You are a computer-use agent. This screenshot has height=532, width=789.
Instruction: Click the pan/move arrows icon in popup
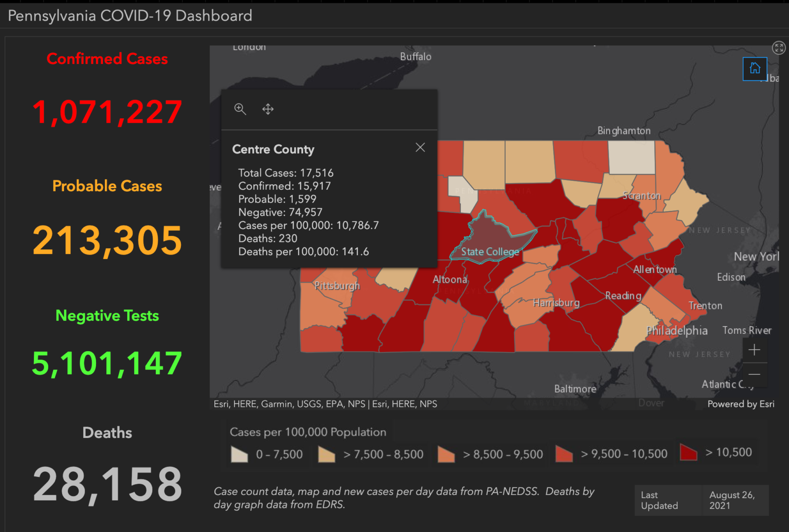(x=268, y=109)
